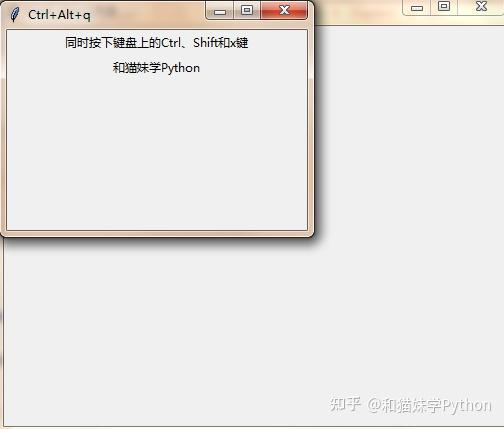Click the Tk feather icon in title bar
This screenshot has width=504, height=429.
[x=14, y=15]
